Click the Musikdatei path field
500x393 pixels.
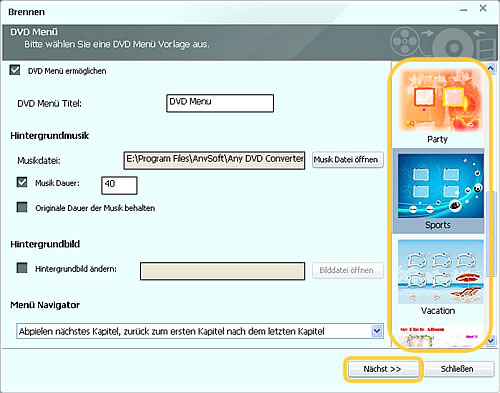pos(214,160)
